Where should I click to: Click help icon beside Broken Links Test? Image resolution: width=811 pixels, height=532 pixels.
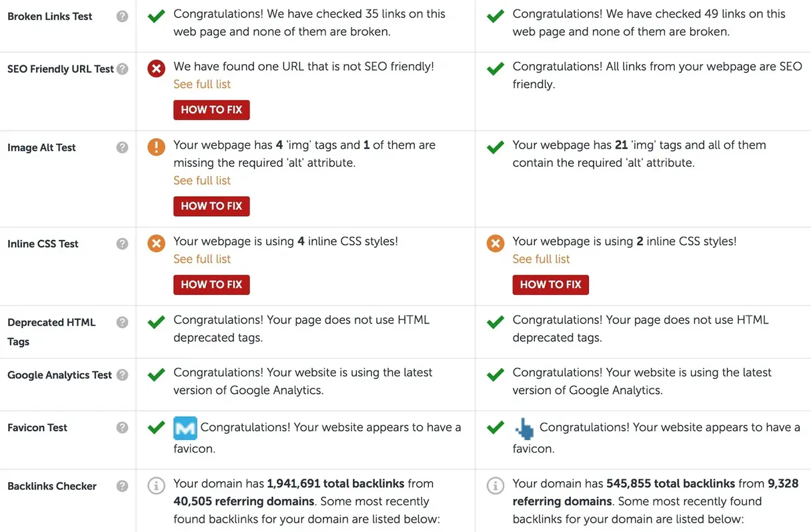coord(122,16)
